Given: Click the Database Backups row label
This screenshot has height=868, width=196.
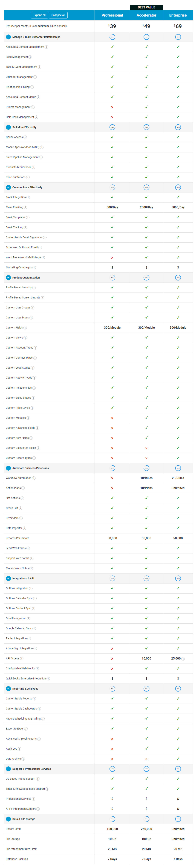Looking at the screenshot, I should 17,859.
